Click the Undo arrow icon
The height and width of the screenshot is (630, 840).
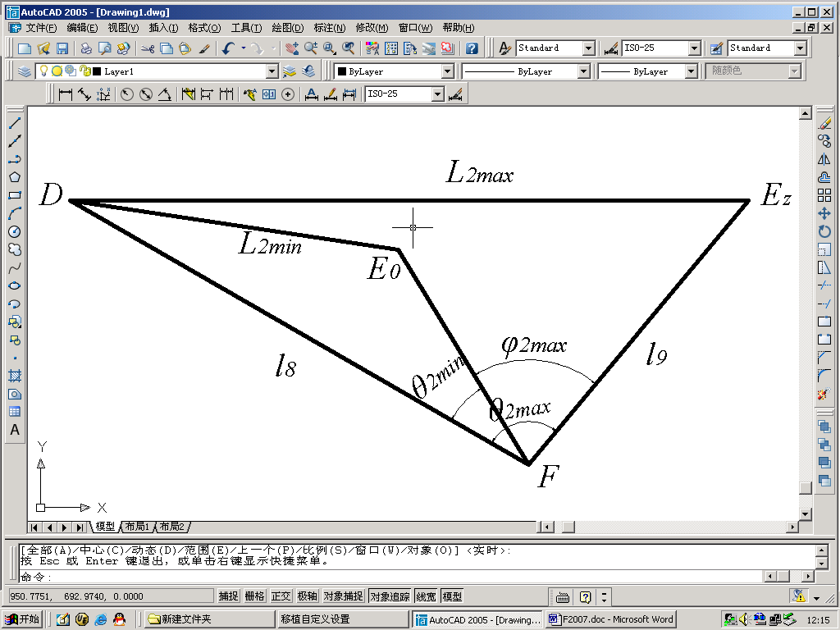pyautogui.click(x=229, y=48)
